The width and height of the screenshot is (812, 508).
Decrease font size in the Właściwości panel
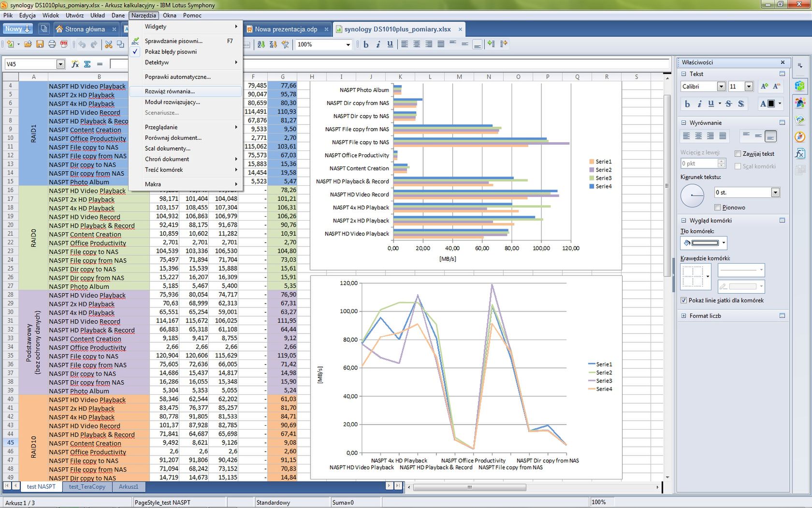[776, 87]
